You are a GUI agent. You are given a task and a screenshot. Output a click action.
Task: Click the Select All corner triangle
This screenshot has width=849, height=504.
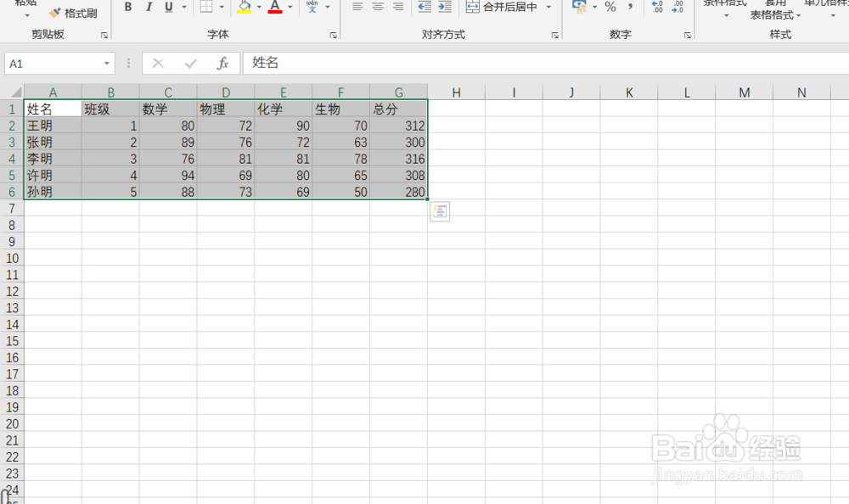[16, 92]
